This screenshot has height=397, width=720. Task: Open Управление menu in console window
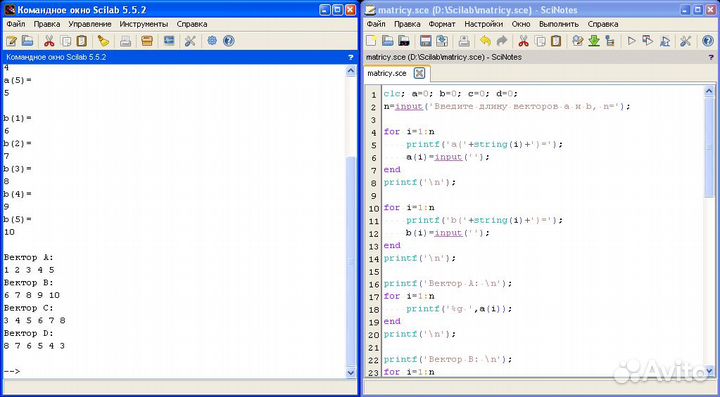[90, 24]
